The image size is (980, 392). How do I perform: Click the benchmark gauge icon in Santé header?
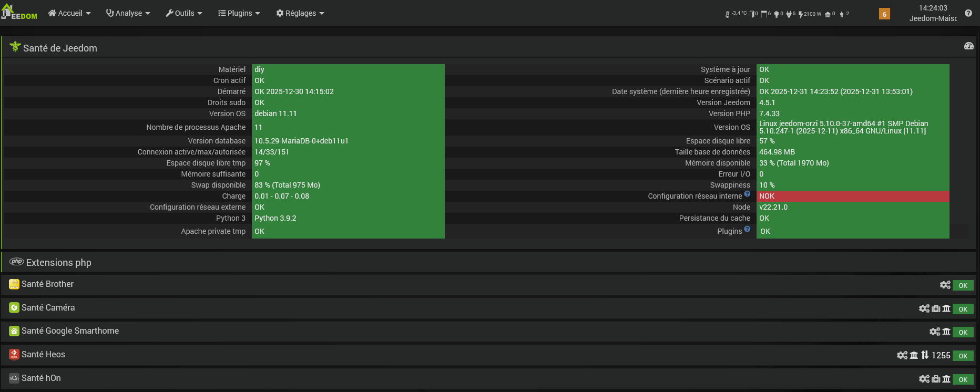pyautogui.click(x=968, y=46)
